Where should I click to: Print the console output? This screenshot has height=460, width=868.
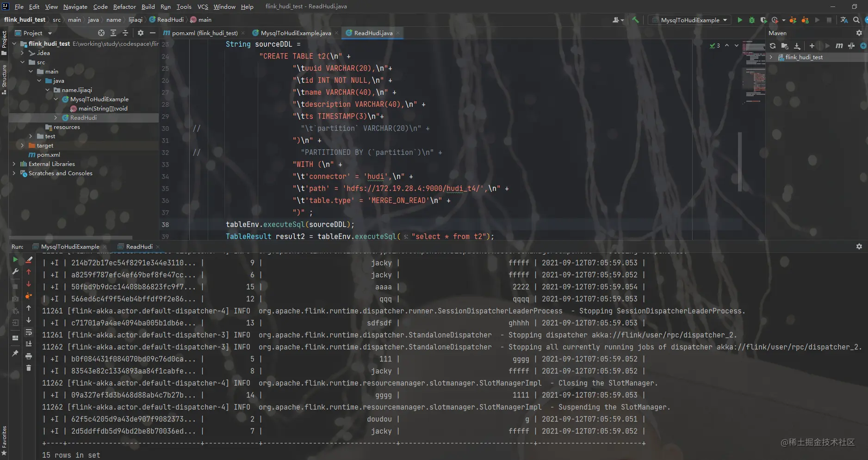click(29, 356)
